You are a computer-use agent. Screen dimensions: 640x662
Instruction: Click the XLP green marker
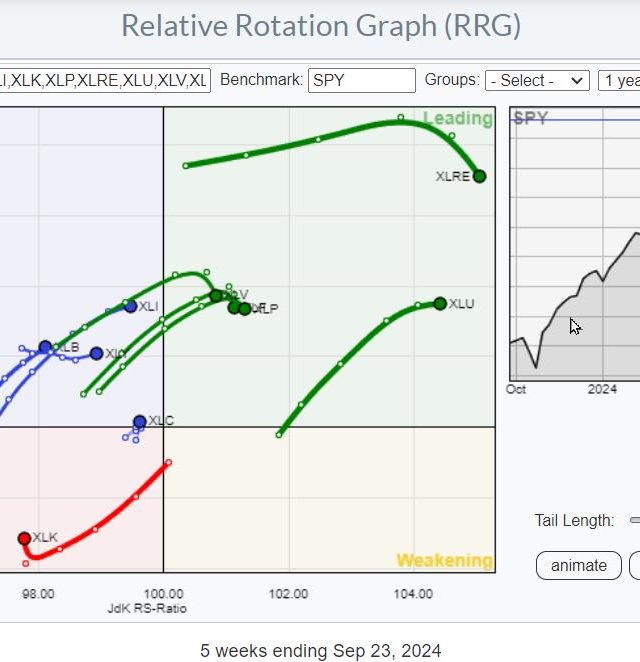pyautogui.click(x=245, y=308)
